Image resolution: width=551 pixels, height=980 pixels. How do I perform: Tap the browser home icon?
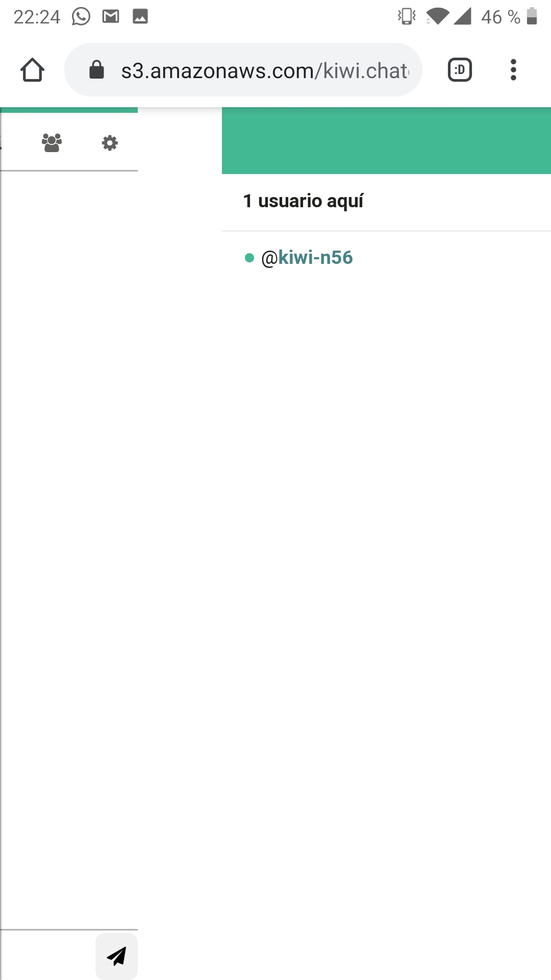32,70
